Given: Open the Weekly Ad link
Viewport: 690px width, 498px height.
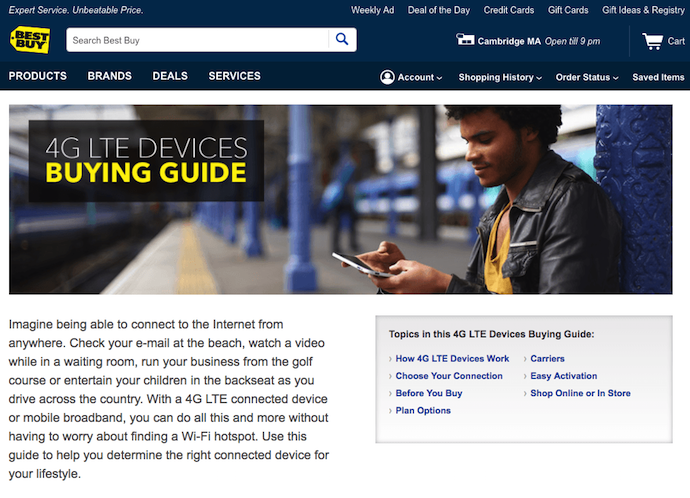Looking at the screenshot, I should tap(372, 10).
